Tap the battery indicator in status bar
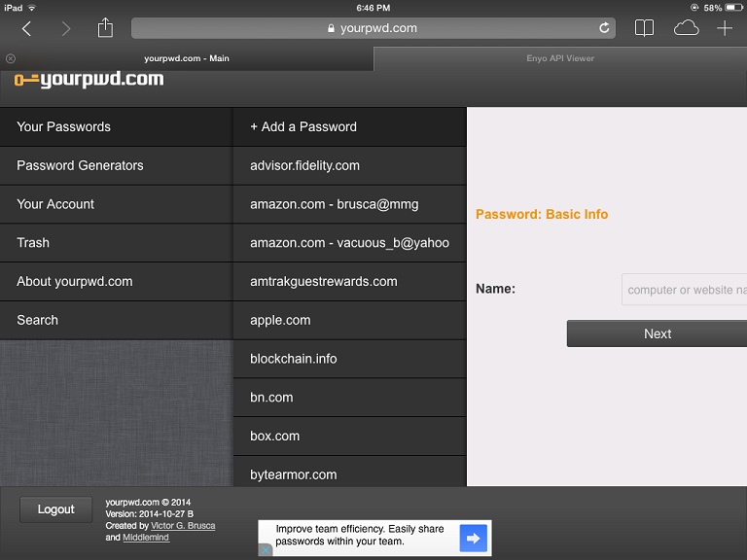747x560 pixels. (733, 8)
